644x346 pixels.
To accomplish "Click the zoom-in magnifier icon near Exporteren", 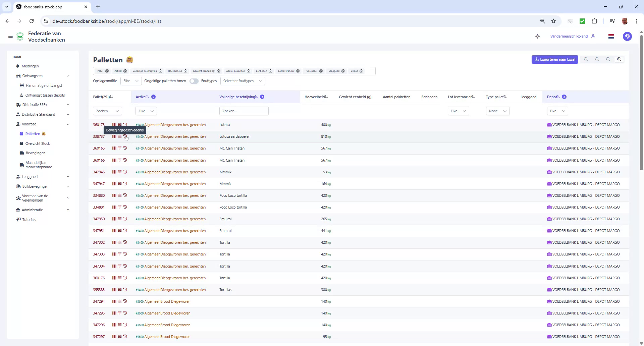I will [x=619, y=59].
